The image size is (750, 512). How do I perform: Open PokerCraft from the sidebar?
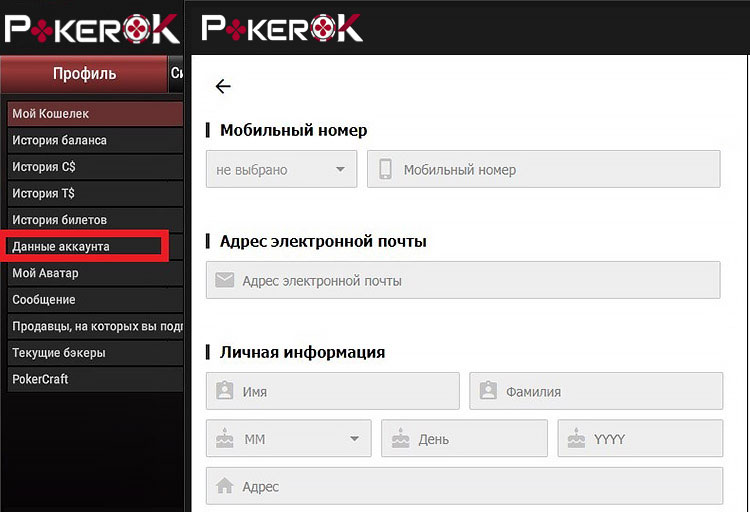95,379
